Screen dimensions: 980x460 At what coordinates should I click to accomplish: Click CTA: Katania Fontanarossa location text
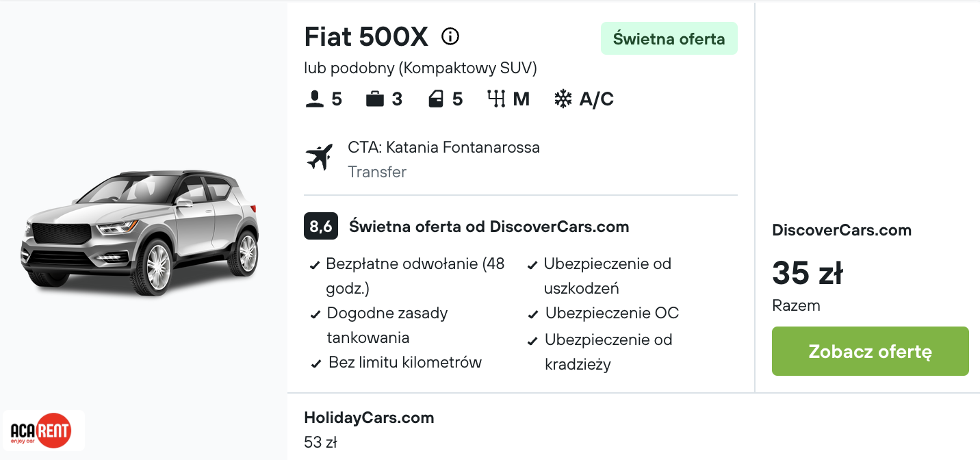(443, 147)
